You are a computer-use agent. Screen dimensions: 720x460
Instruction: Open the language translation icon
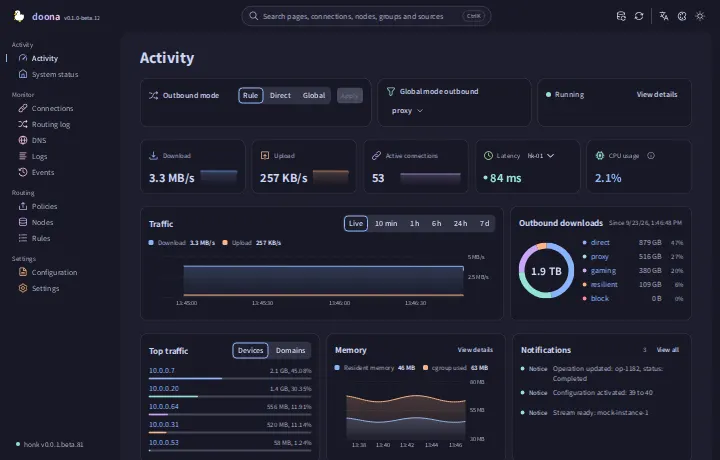point(664,16)
